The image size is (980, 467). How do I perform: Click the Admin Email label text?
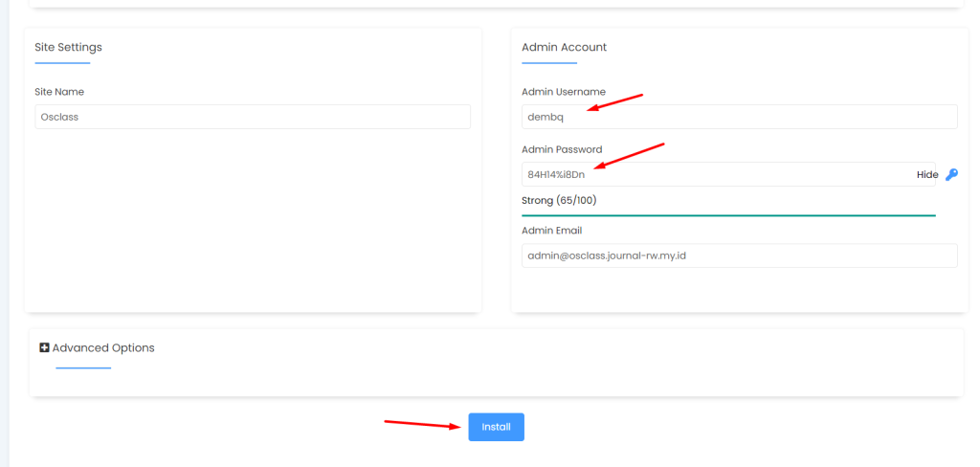point(551,231)
